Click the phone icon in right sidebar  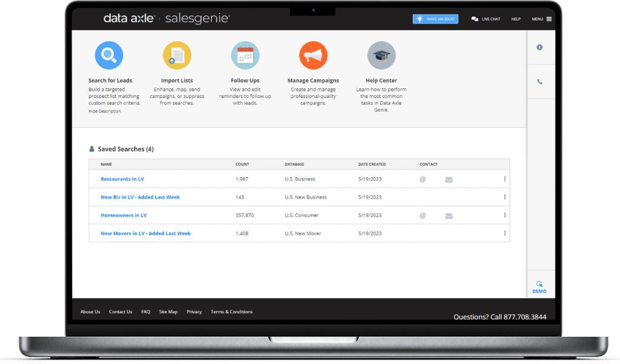(539, 82)
